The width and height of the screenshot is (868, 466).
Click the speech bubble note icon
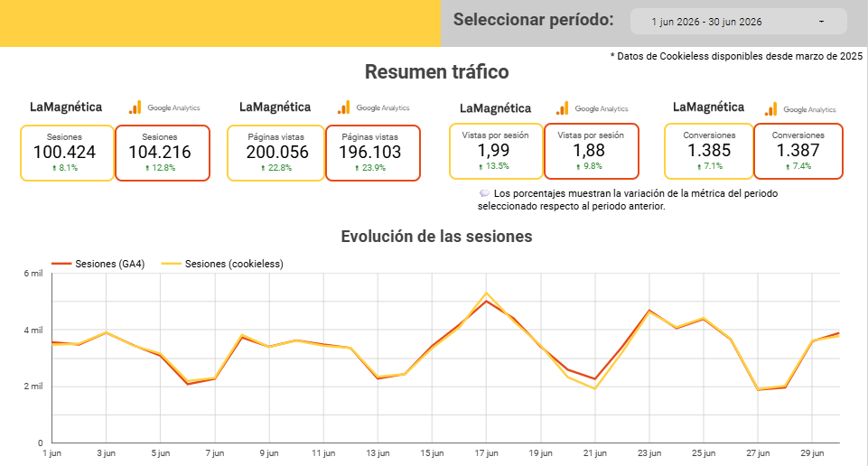point(484,193)
